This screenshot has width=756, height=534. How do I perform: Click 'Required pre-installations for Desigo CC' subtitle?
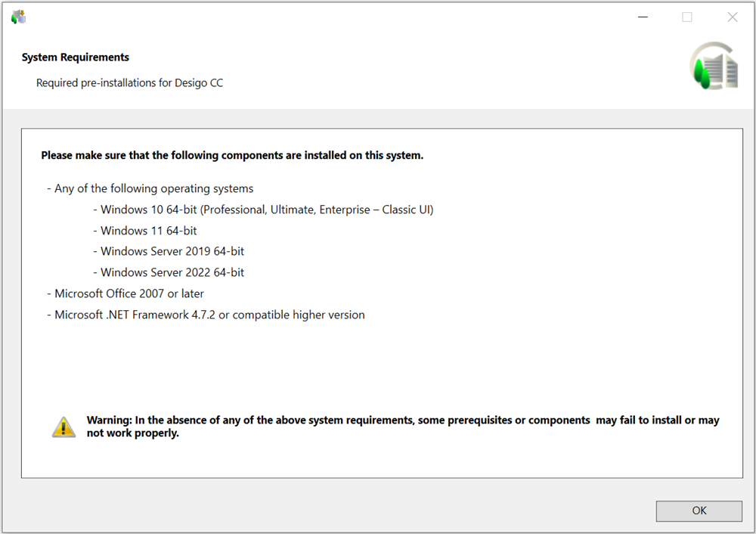tap(129, 83)
